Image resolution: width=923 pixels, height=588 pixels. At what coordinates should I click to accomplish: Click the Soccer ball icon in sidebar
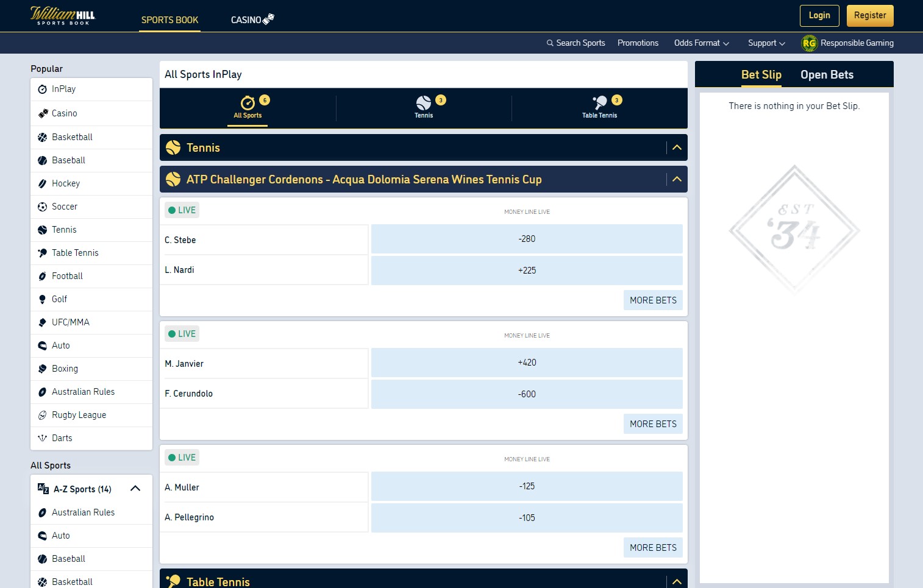[x=42, y=207]
